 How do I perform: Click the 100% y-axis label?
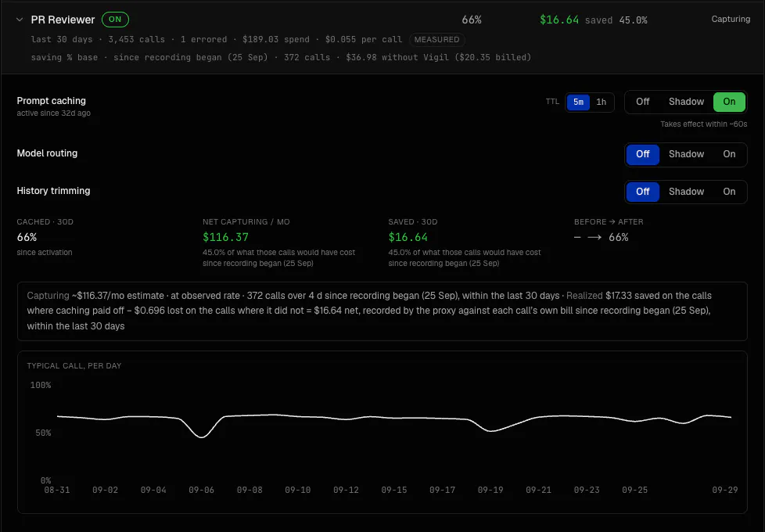(x=41, y=385)
